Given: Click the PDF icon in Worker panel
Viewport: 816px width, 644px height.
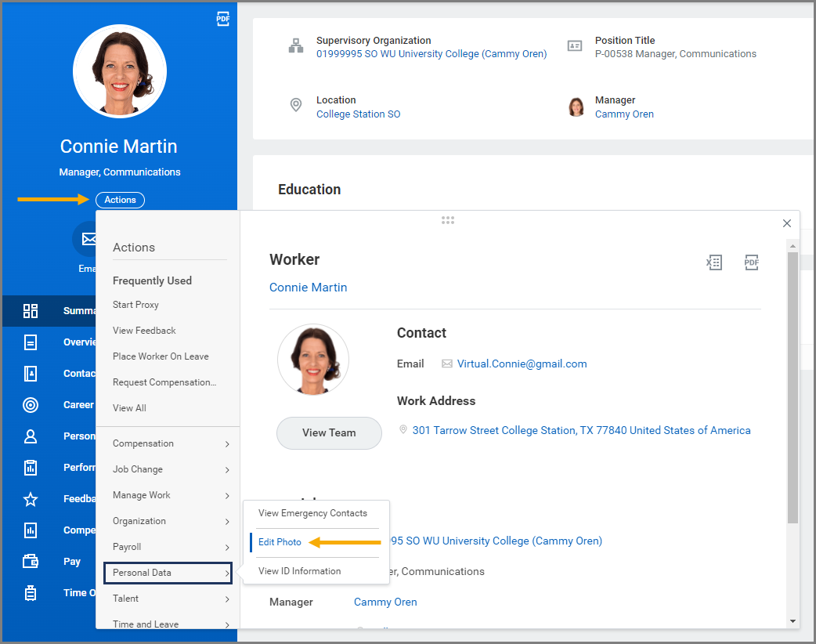Looking at the screenshot, I should pos(752,262).
